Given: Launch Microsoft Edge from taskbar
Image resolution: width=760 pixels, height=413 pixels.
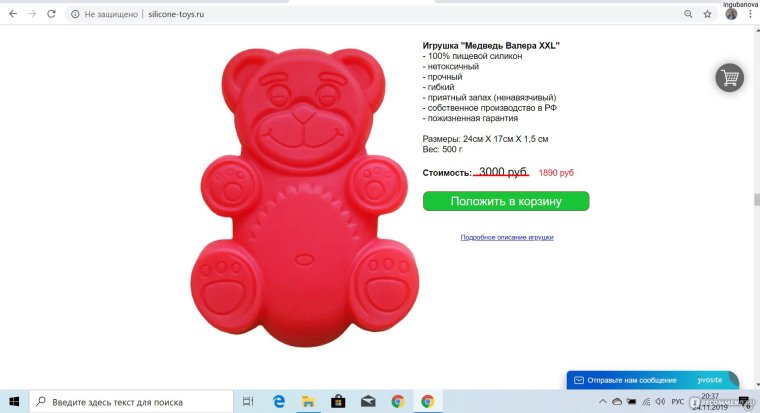Looking at the screenshot, I should (x=279, y=401).
